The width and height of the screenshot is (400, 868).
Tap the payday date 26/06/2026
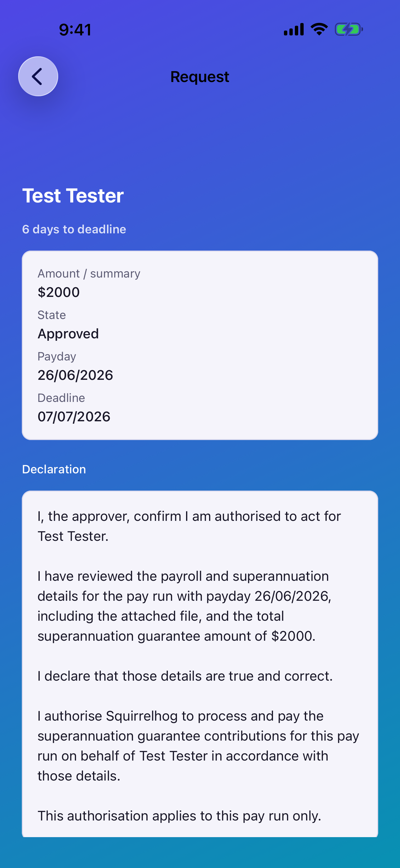[75, 375]
